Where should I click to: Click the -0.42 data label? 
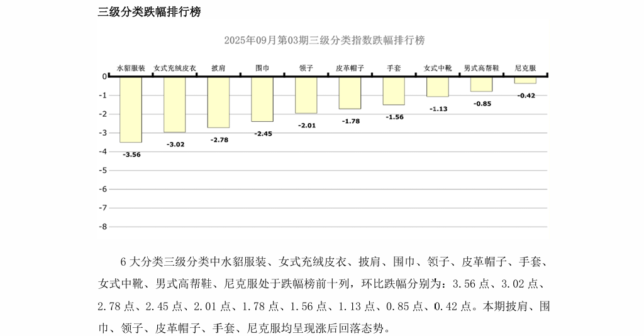526,95
